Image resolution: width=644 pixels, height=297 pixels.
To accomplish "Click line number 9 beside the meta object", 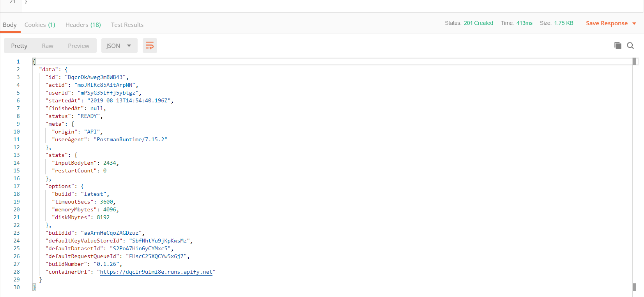I will coord(18,124).
